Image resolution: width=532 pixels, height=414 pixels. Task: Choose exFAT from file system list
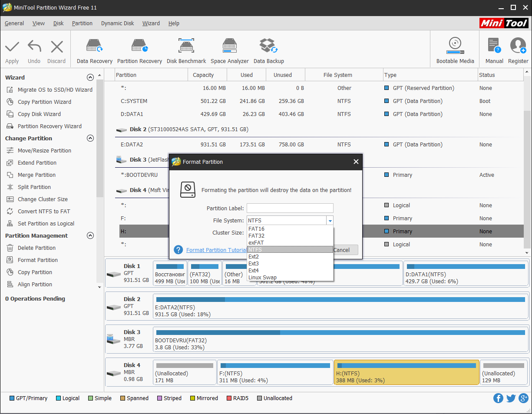point(290,243)
